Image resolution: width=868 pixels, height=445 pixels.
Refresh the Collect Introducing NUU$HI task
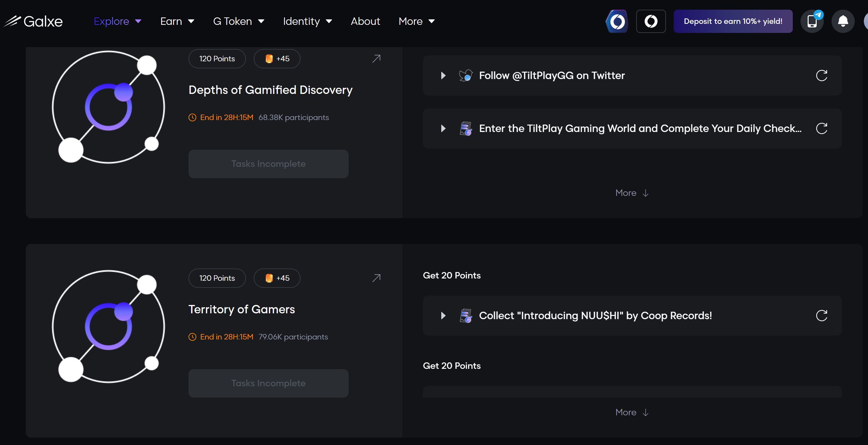point(822,316)
